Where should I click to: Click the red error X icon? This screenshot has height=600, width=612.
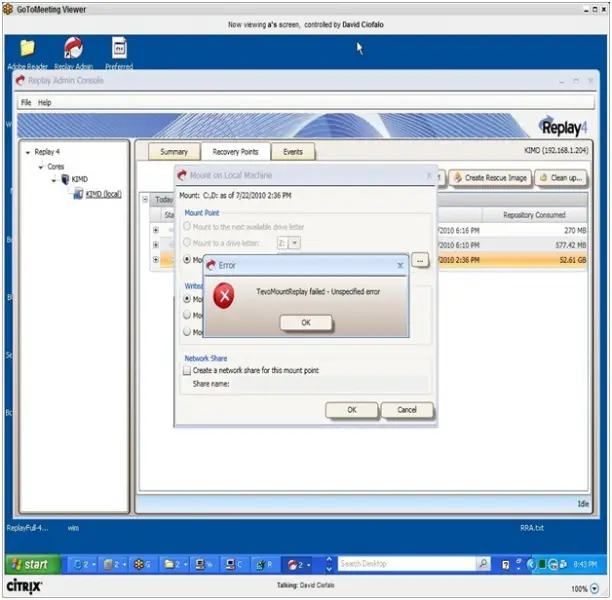[224, 296]
